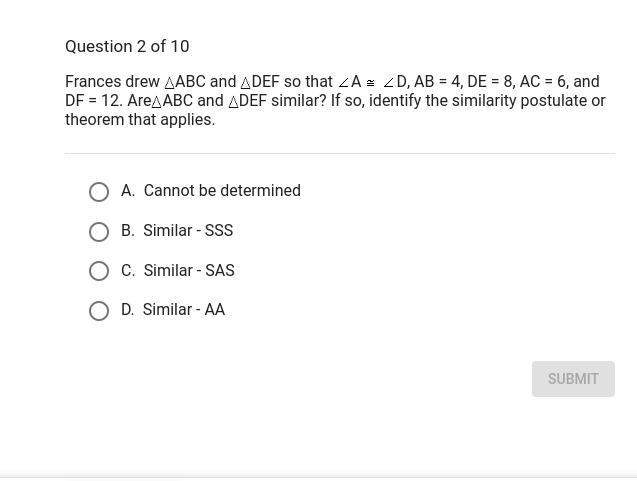Click the letter "B." answer label

click(x=128, y=231)
